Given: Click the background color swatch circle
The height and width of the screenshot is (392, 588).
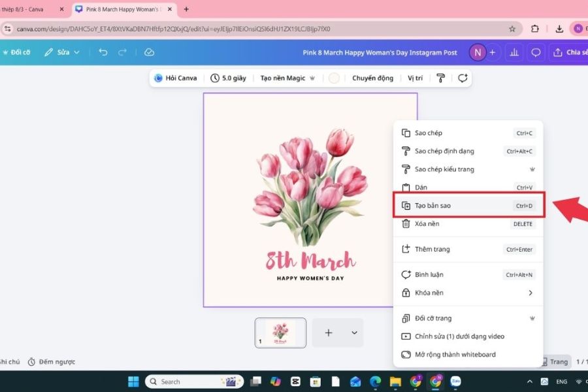Looking at the screenshot, I should [334, 78].
